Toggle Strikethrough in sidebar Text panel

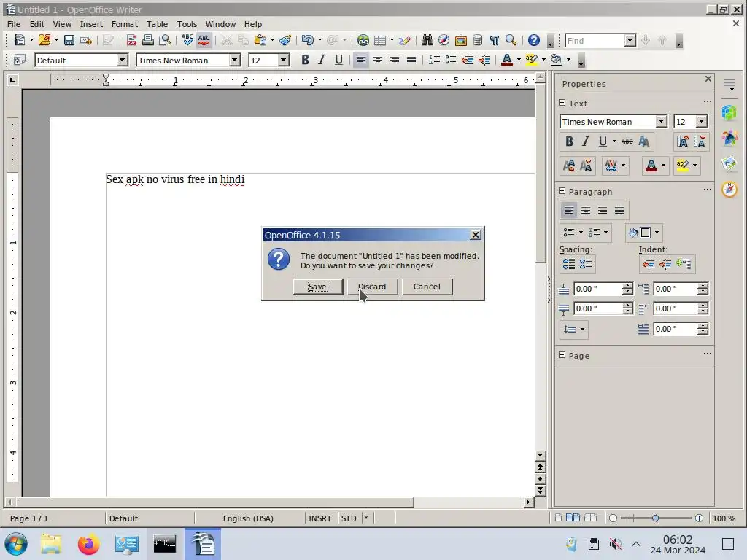point(627,141)
